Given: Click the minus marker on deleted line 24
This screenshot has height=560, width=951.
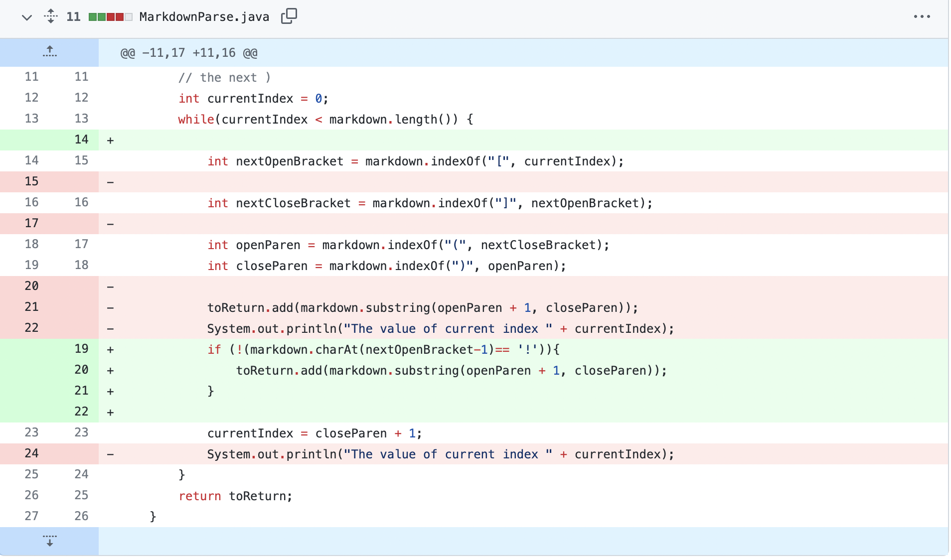Looking at the screenshot, I should (x=110, y=454).
